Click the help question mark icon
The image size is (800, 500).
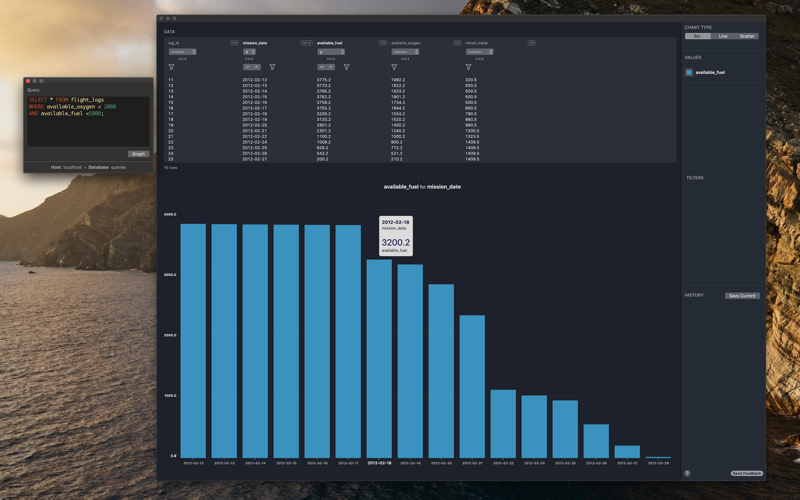687,473
